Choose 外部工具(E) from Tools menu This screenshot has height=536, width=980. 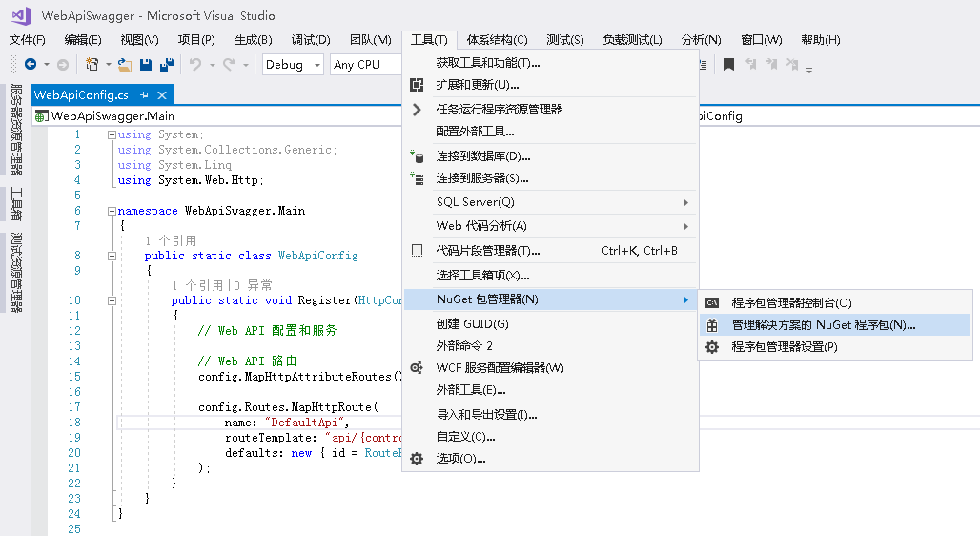pos(551,390)
